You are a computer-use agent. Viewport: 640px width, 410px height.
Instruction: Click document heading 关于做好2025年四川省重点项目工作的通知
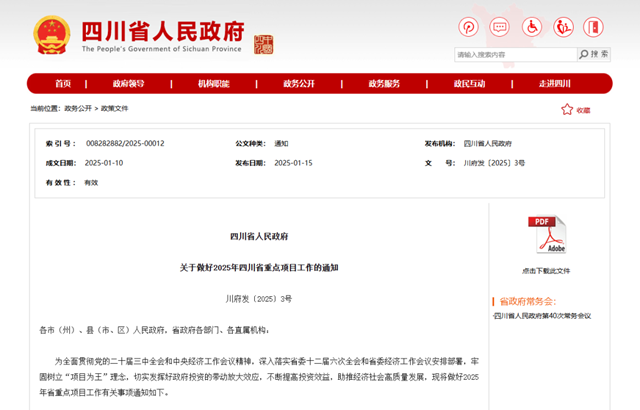click(x=259, y=268)
